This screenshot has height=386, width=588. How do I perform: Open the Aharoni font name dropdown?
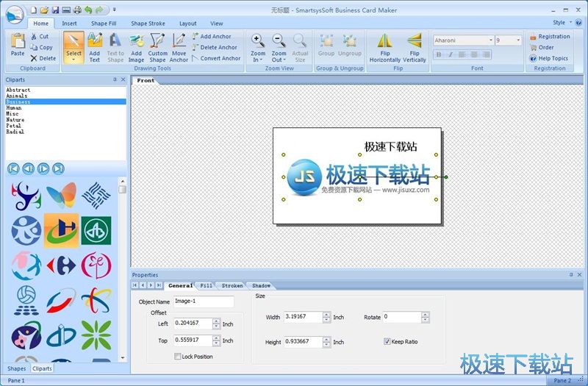[490, 40]
